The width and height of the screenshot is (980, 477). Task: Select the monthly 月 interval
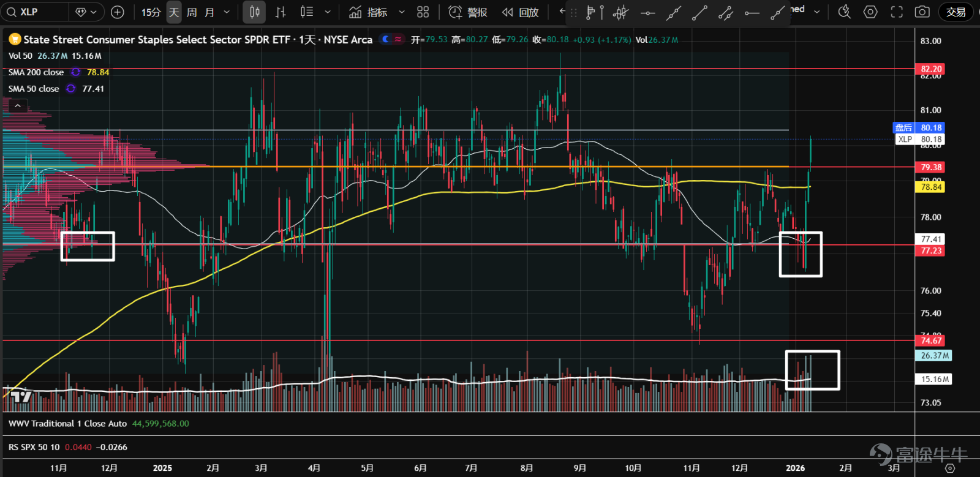click(209, 12)
